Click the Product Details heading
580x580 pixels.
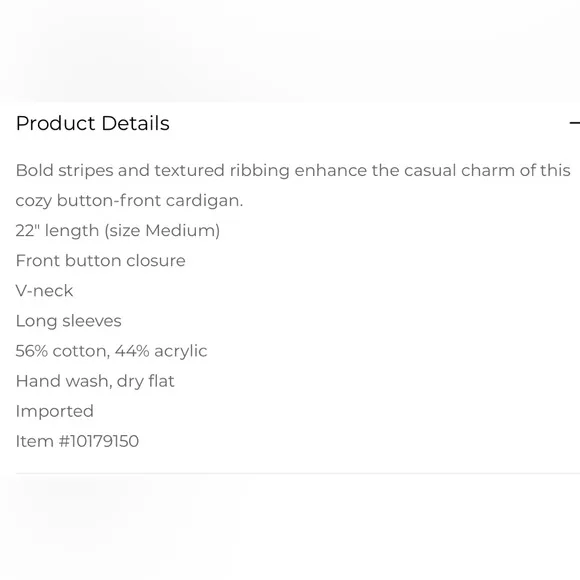pyautogui.click(x=92, y=123)
